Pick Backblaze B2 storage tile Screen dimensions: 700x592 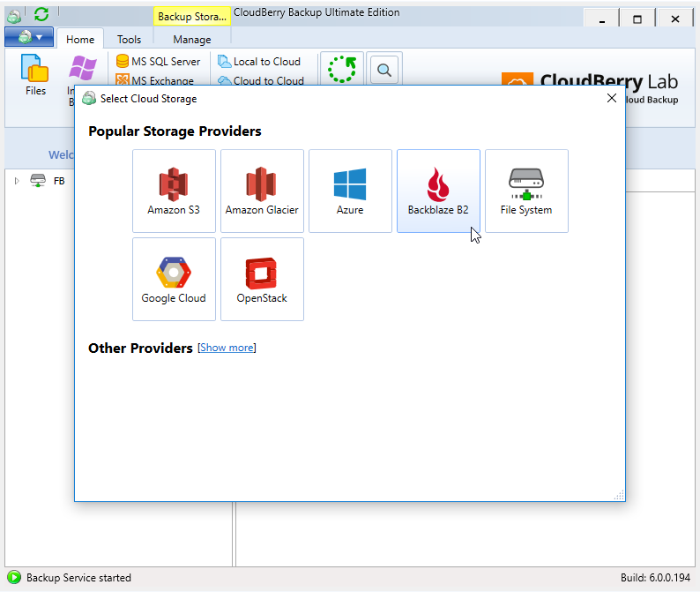click(438, 191)
